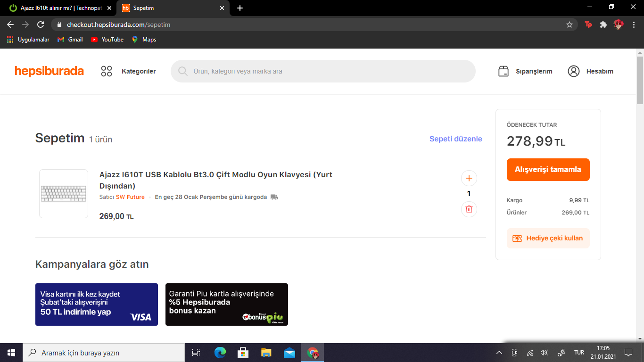The width and height of the screenshot is (644, 362).
Task: Click the Hesabım label
Action: (x=600, y=71)
